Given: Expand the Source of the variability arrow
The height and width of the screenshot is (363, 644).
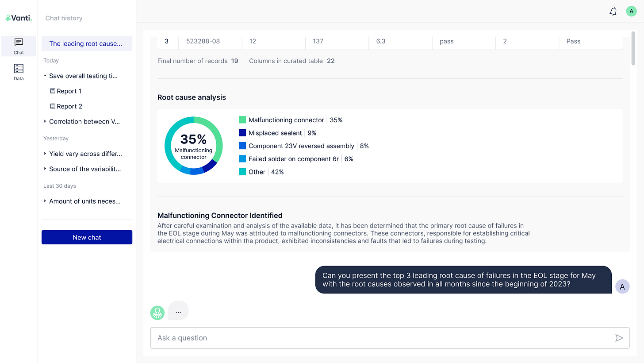Looking at the screenshot, I should 45,169.
